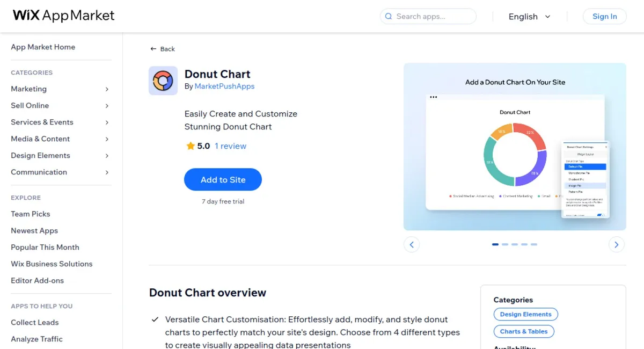Screen dimensions: 644x349
Task: Click the Wix App Market logo
Action: [63, 16]
